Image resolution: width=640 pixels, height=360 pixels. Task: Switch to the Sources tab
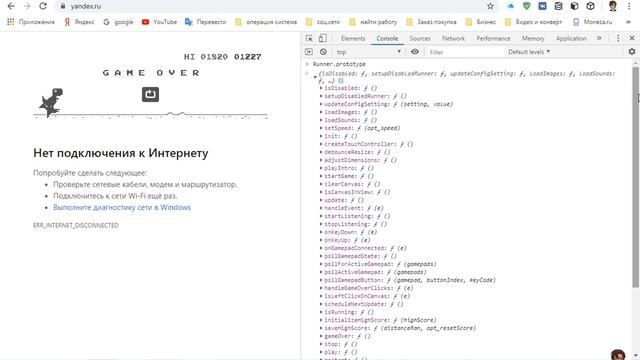tap(420, 38)
